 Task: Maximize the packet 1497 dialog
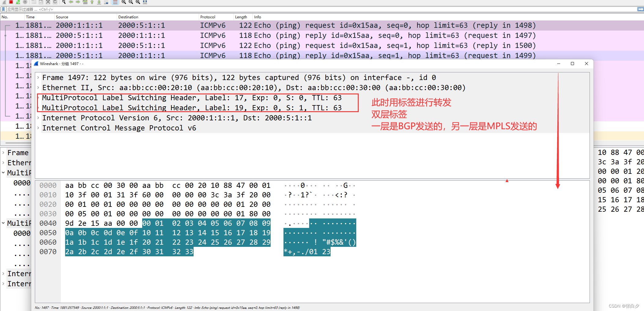[x=572, y=64]
